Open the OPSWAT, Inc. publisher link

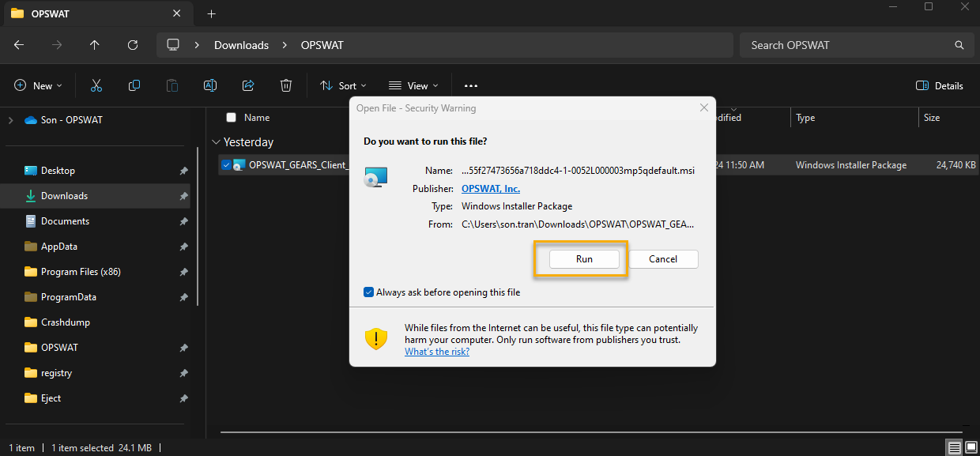[x=491, y=189]
